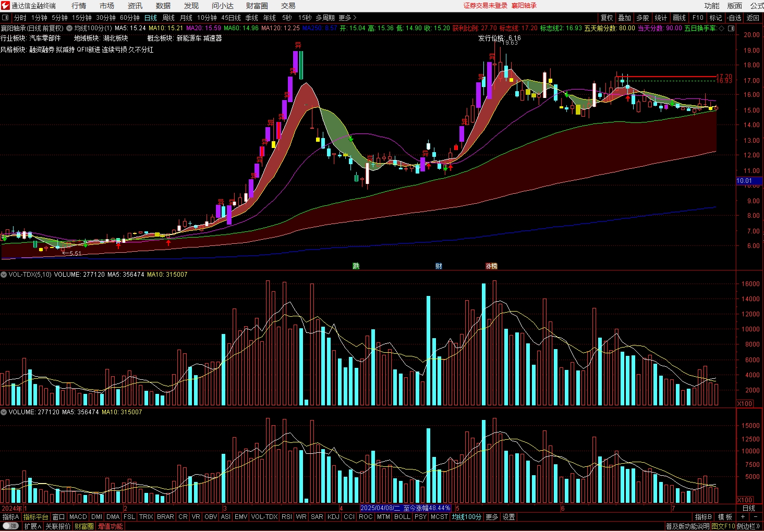764x532 pixels.
Task: Click the 标记 mark button
Action: (x=716, y=18)
